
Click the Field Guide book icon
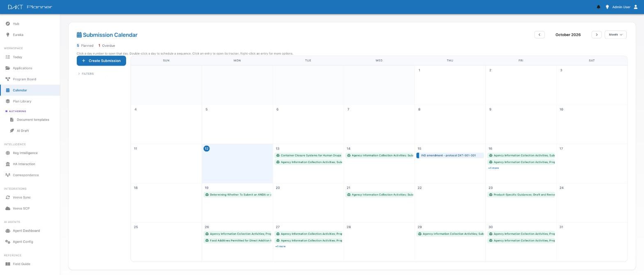pyautogui.click(x=8, y=264)
